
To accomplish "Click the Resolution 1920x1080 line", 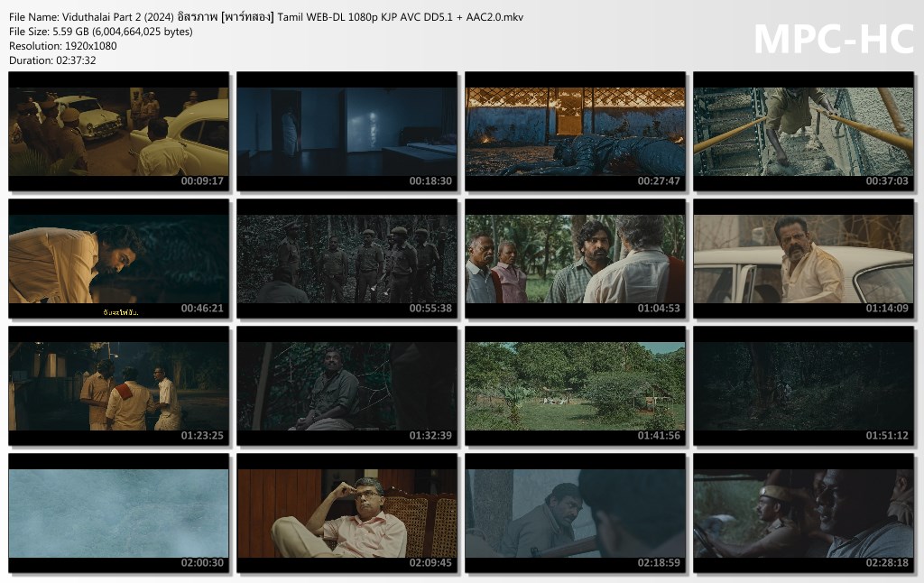I will 62,46.
